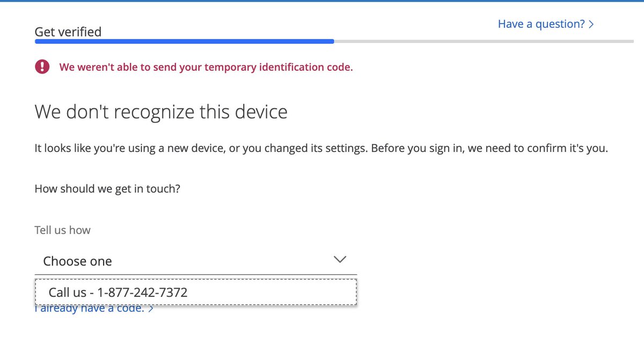
Task: Open the "Choose one" contact method dropdown
Action: click(x=195, y=261)
